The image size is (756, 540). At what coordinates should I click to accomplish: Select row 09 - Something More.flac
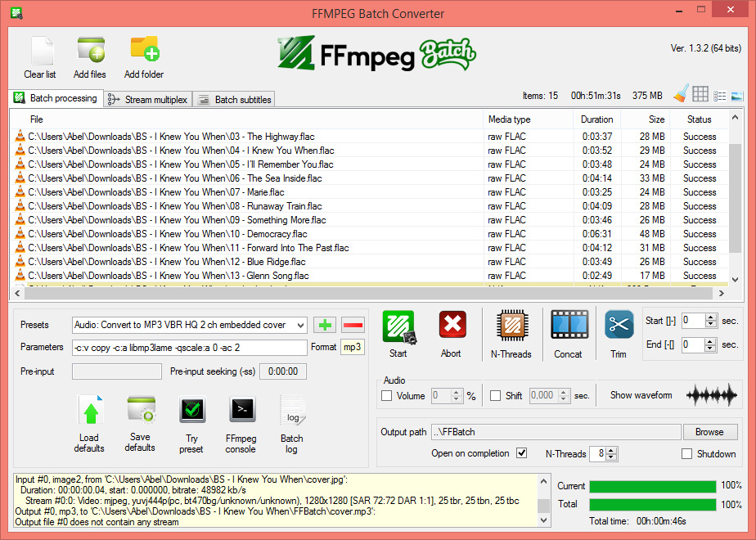[x=369, y=220]
